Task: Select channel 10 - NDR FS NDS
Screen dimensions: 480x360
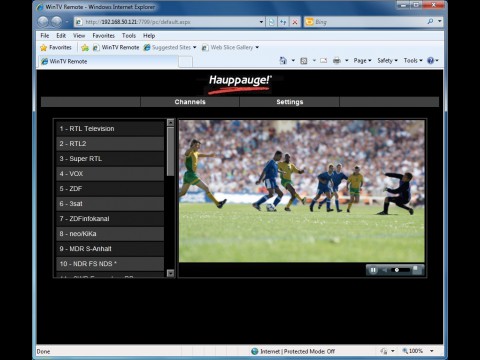Action: [110, 264]
